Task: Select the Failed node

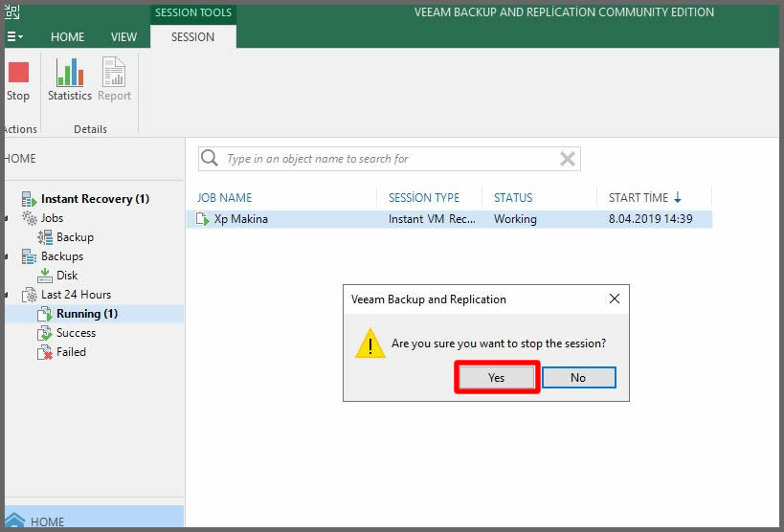Action: (x=71, y=352)
